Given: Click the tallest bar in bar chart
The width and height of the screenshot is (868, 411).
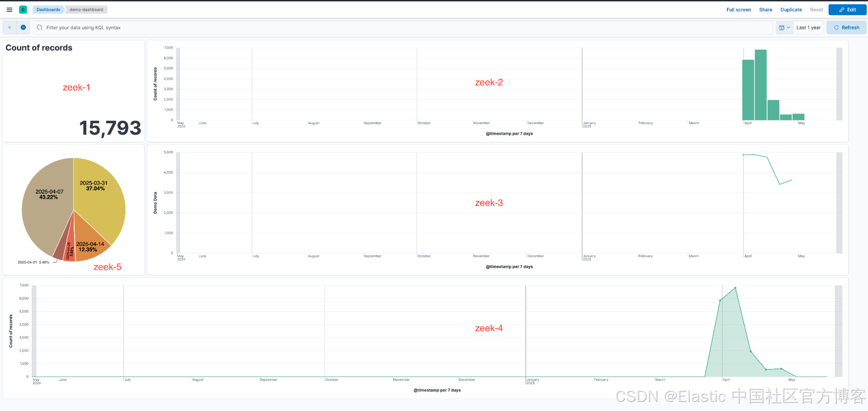Looking at the screenshot, I should tap(760, 85).
